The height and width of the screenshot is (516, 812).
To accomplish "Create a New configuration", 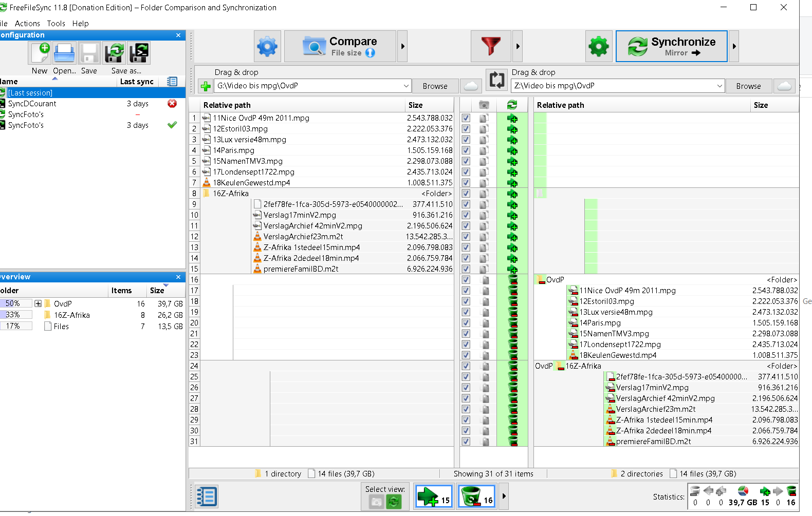I will (x=40, y=53).
